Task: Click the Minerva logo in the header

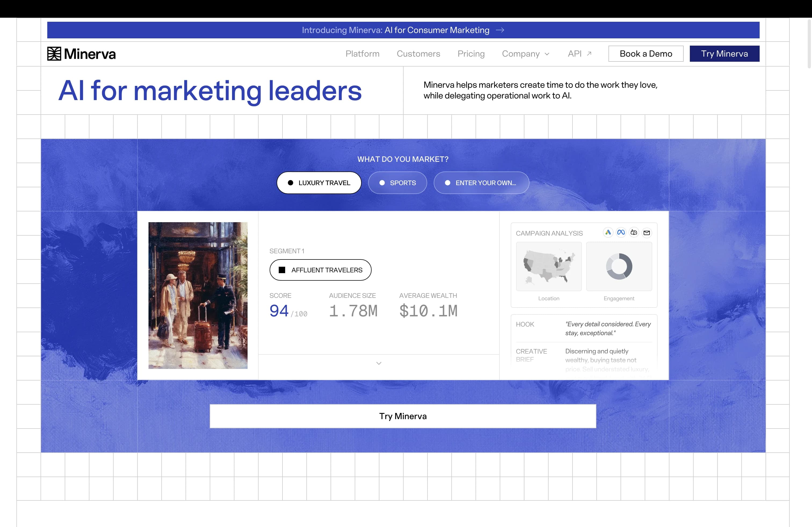Action: tap(82, 54)
